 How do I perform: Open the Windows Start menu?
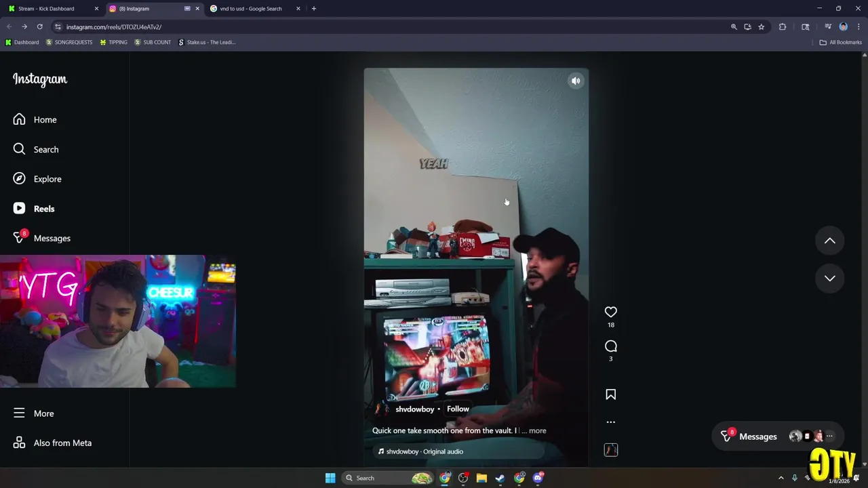click(x=330, y=478)
